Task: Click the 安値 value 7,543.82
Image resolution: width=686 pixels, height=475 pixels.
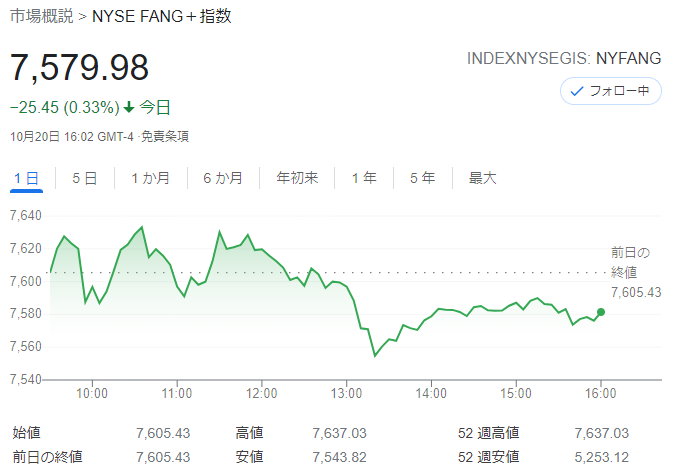Action: (x=340, y=458)
